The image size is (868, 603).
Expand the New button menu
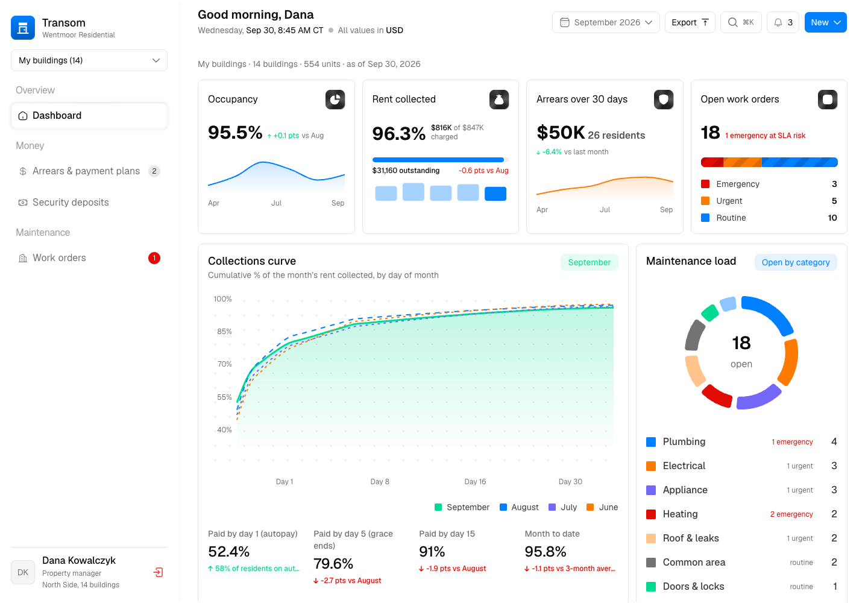(x=826, y=22)
